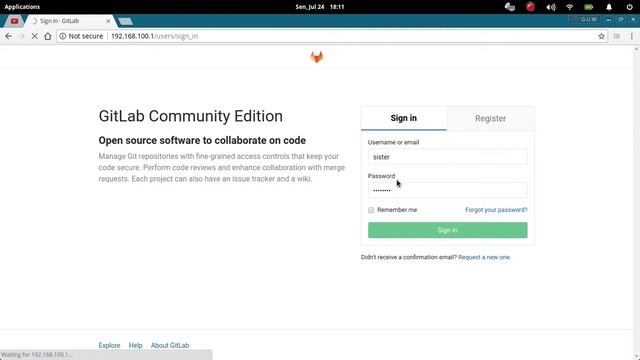Open the notifications bell icon
The height and width of the screenshot is (360, 640).
click(609, 7)
